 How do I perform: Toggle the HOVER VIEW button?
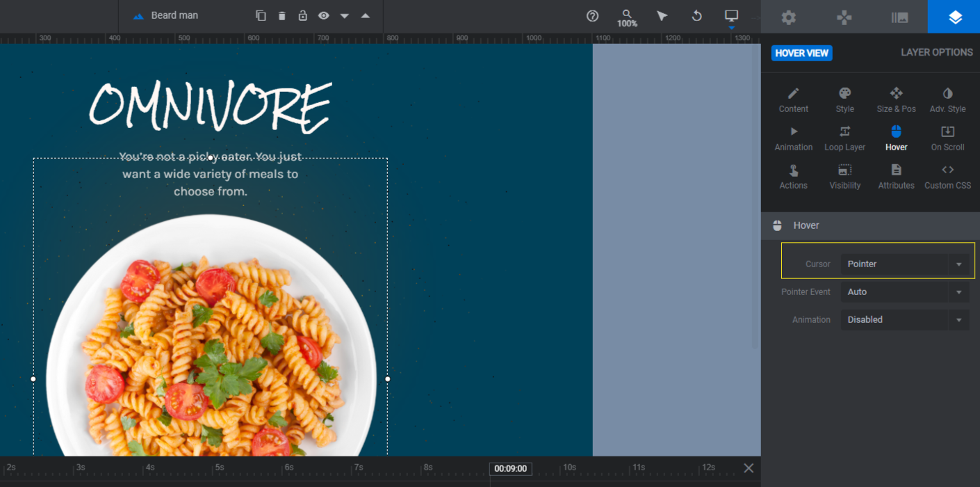click(801, 53)
